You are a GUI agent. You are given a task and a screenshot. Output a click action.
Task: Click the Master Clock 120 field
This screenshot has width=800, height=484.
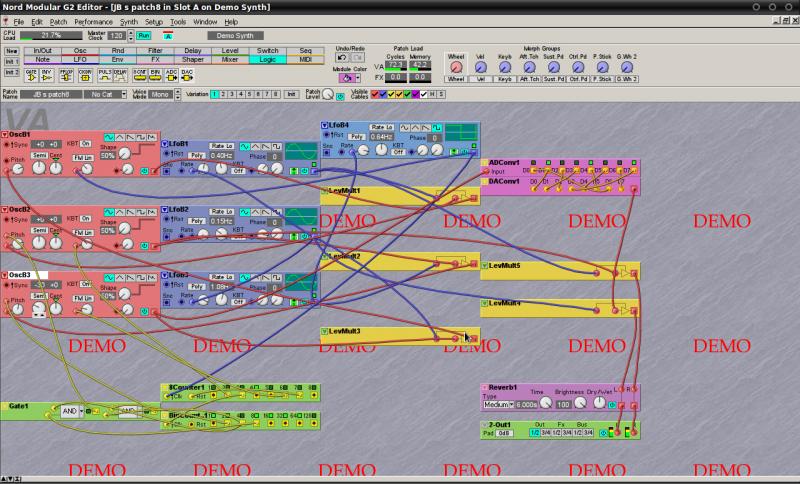coord(117,36)
